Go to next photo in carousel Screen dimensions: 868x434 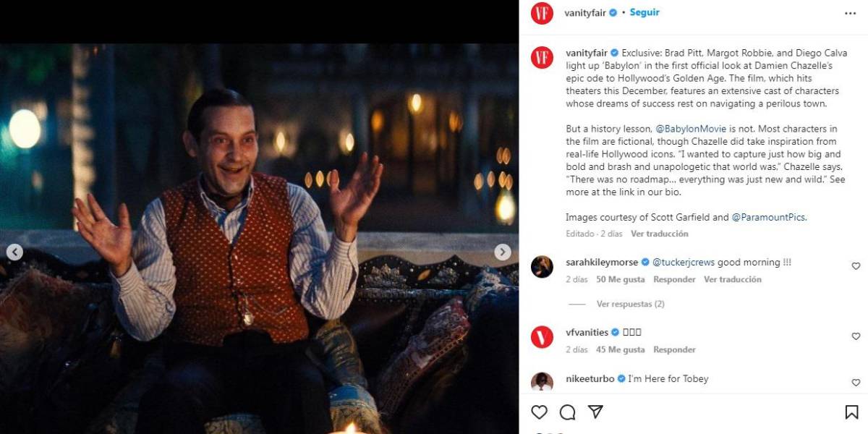(503, 252)
